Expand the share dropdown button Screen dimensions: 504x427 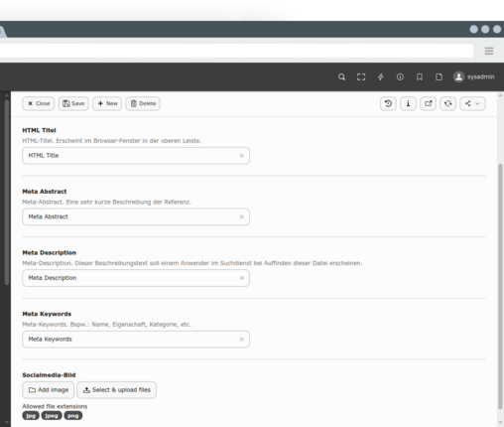472,103
